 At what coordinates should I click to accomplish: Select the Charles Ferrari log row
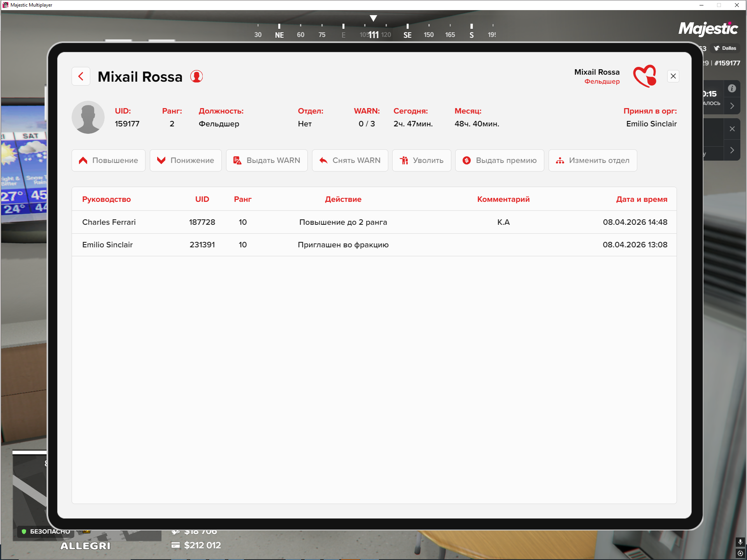point(374,222)
